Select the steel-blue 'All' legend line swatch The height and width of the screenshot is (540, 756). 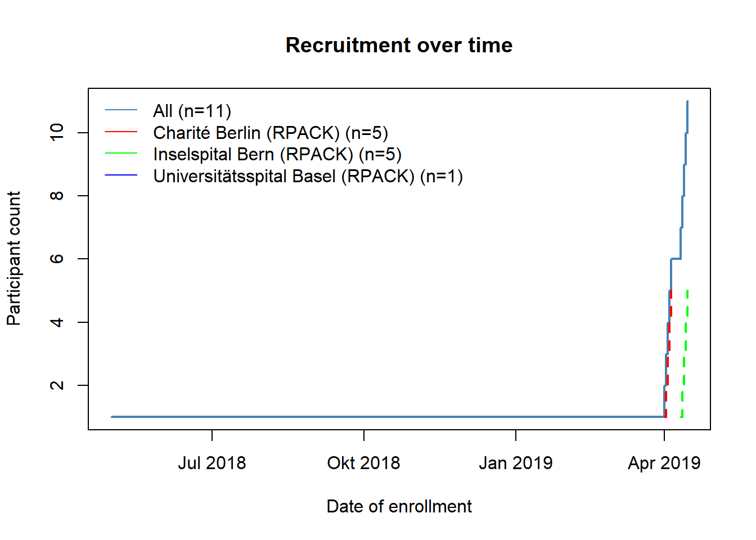[x=121, y=110]
